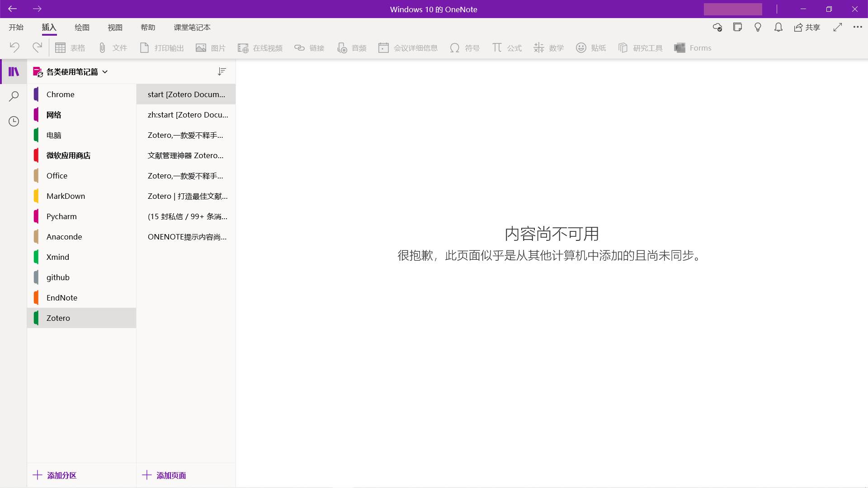Insert a table from the ribbon
This screenshot has height=488, width=868.
[x=70, y=47]
